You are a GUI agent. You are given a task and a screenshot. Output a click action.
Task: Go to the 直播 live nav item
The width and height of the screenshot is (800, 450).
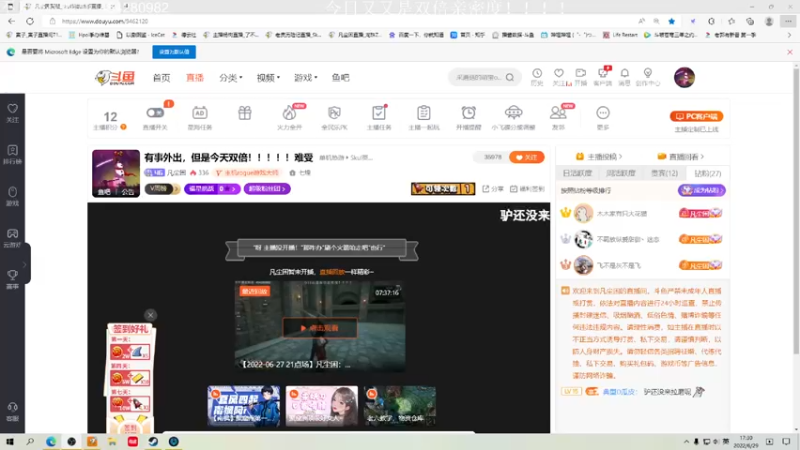194,78
